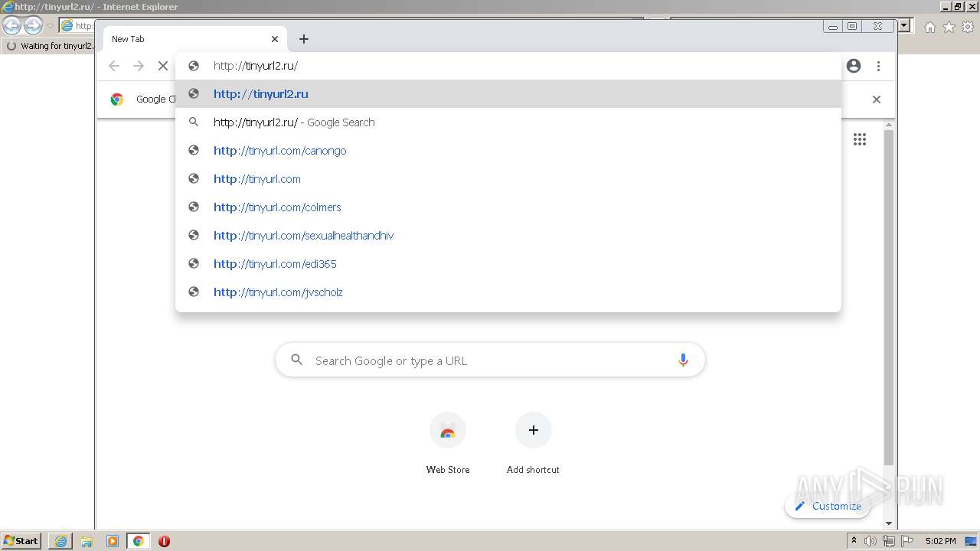
Task: Click the Search Google or type a URL box
Action: [490, 360]
